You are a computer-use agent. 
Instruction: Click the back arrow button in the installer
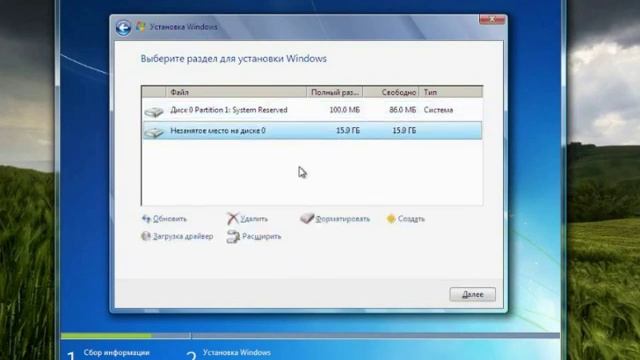click(123, 27)
